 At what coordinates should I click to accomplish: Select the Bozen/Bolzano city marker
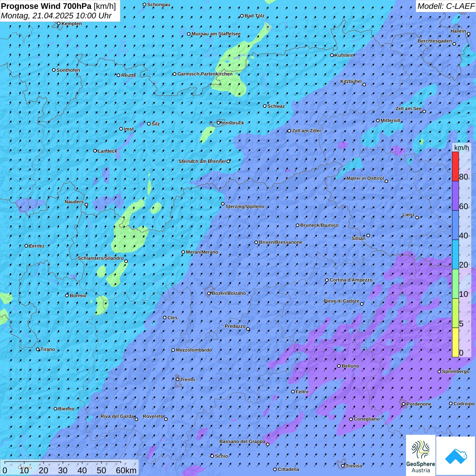(209, 293)
